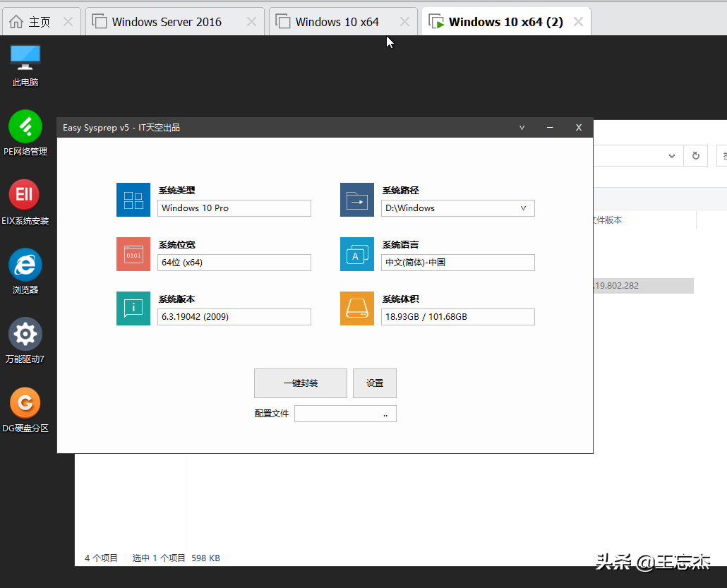This screenshot has height=588, width=727.
Task: Click the Easy Sysprep v5 - IT天空出品 title
Action: point(121,128)
